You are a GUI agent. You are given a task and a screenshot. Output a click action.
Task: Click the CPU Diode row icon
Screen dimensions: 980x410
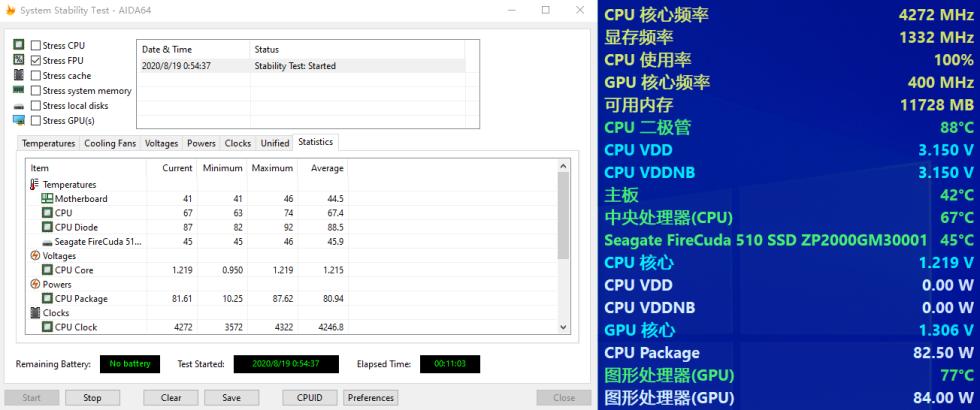pos(47,228)
